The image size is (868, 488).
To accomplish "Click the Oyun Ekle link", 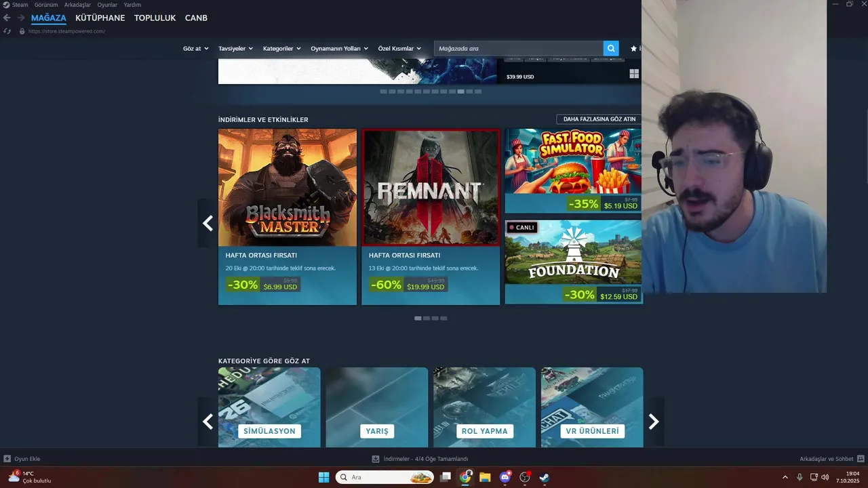I will coord(27,459).
